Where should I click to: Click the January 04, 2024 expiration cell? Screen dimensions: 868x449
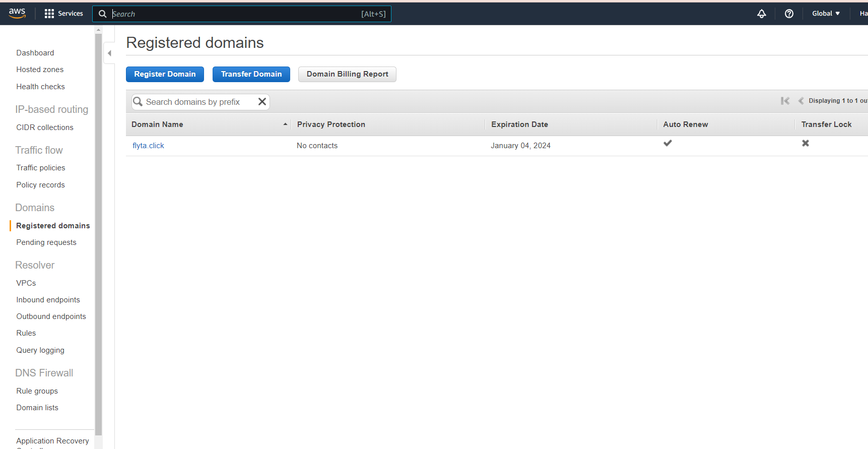pyautogui.click(x=520, y=146)
